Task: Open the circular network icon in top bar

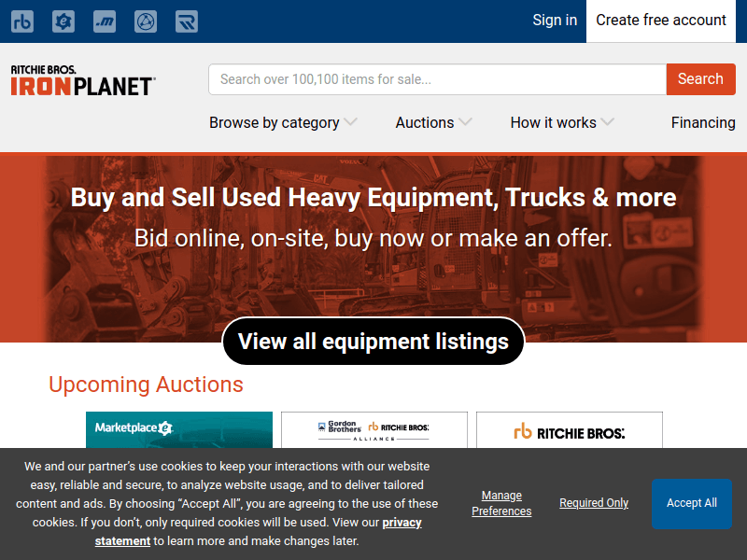Action: 146,21
